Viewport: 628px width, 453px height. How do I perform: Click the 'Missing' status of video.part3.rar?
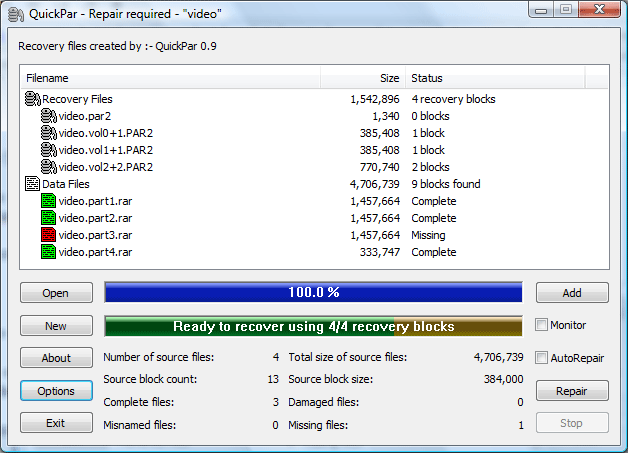tap(428, 235)
